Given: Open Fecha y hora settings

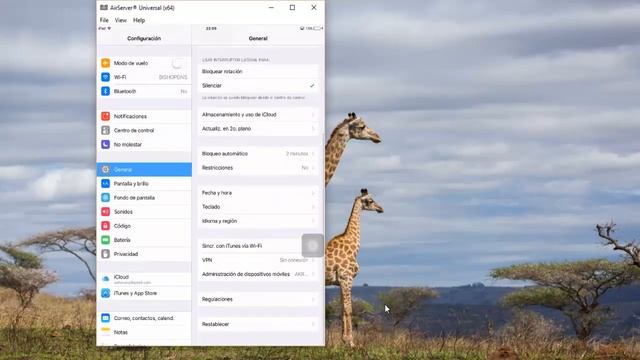Looking at the screenshot, I should (x=258, y=193).
